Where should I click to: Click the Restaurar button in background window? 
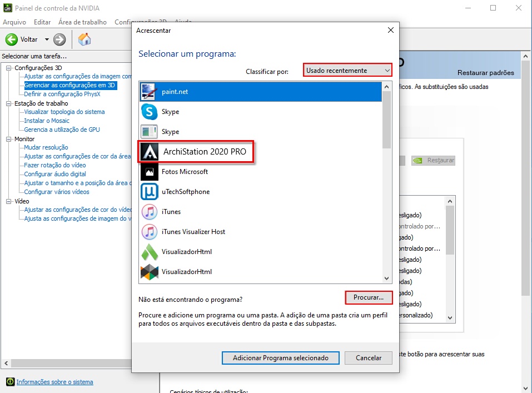(x=433, y=160)
